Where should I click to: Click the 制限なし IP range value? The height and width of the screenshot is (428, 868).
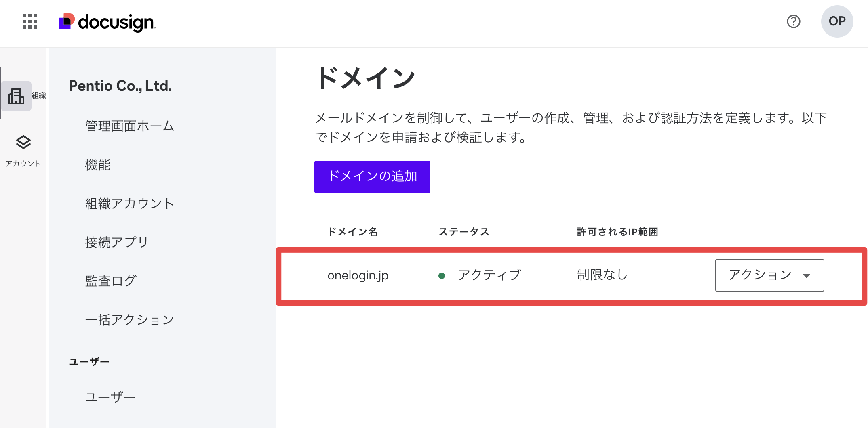[602, 275]
